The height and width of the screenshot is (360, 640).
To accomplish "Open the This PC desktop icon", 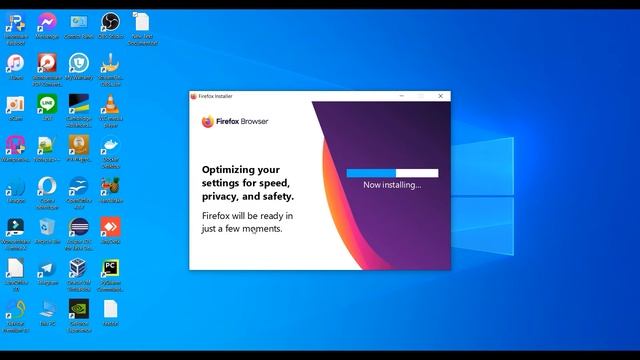I will [x=47, y=313].
